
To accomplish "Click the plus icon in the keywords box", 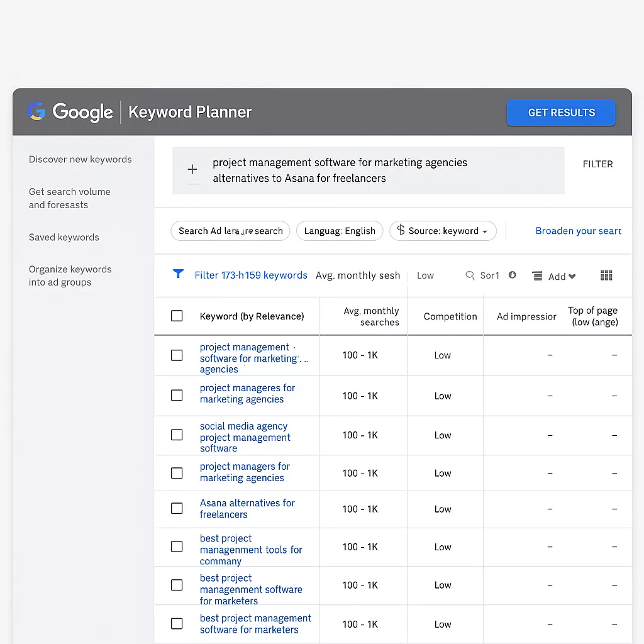I will [x=192, y=170].
